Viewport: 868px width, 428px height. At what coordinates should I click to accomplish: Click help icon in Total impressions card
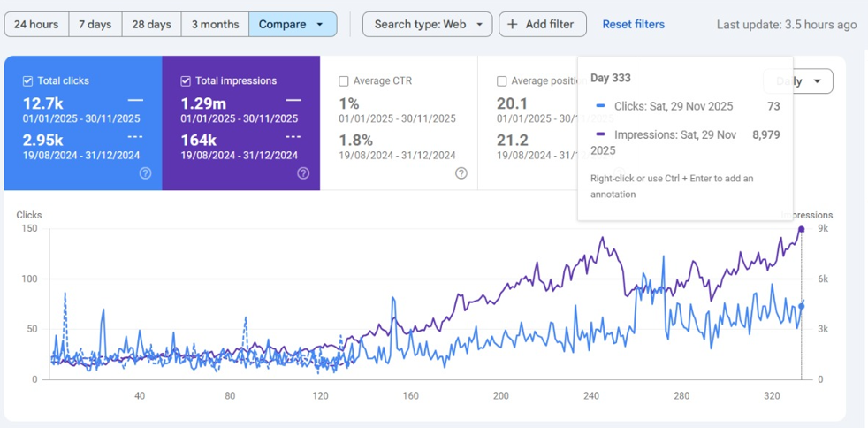point(303,173)
